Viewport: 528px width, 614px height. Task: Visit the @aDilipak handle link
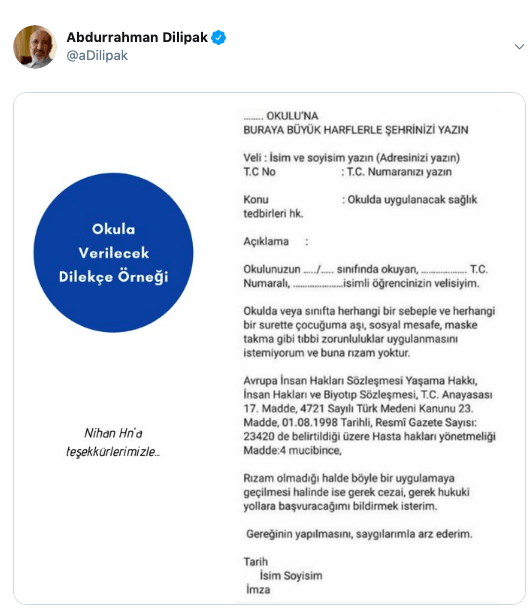pyautogui.click(x=97, y=56)
